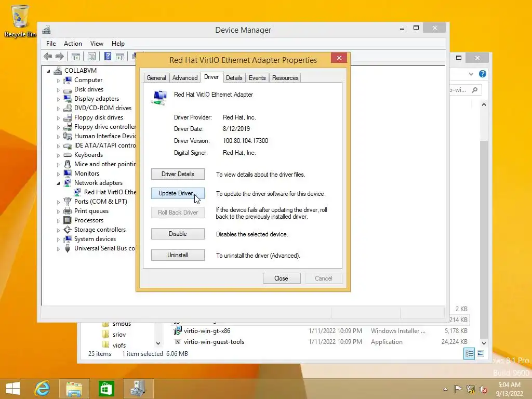Open the View menu
This screenshot has height=399, width=532.
[97, 44]
